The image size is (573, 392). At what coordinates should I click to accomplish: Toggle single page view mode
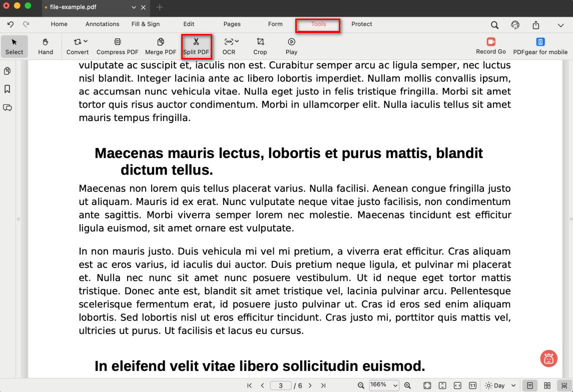(x=530, y=385)
